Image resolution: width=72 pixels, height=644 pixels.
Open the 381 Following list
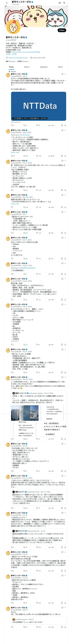(10, 61)
